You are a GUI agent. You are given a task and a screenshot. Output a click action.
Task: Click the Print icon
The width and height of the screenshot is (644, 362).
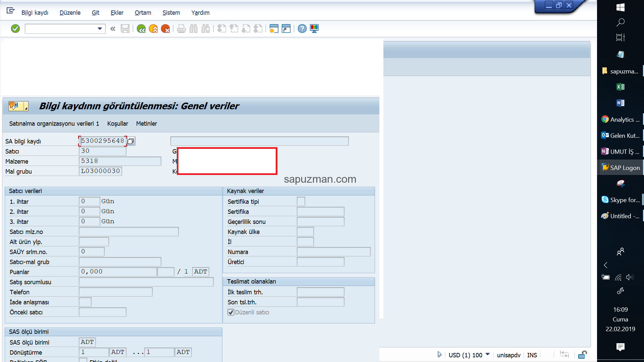[x=181, y=28]
